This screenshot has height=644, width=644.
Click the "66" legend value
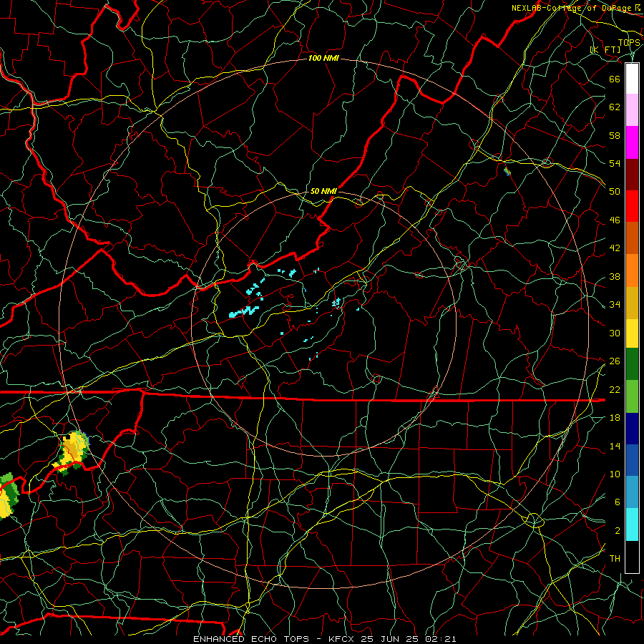[x=615, y=79]
